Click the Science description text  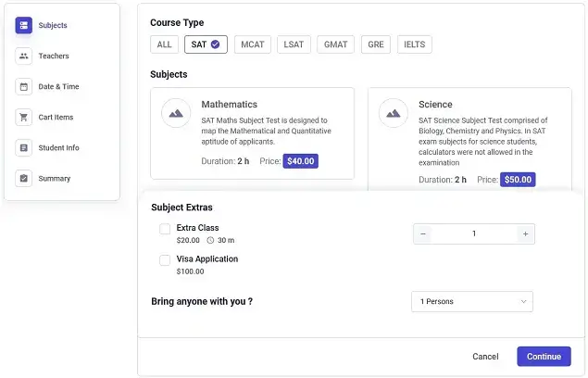pyautogui.click(x=483, y=142)
